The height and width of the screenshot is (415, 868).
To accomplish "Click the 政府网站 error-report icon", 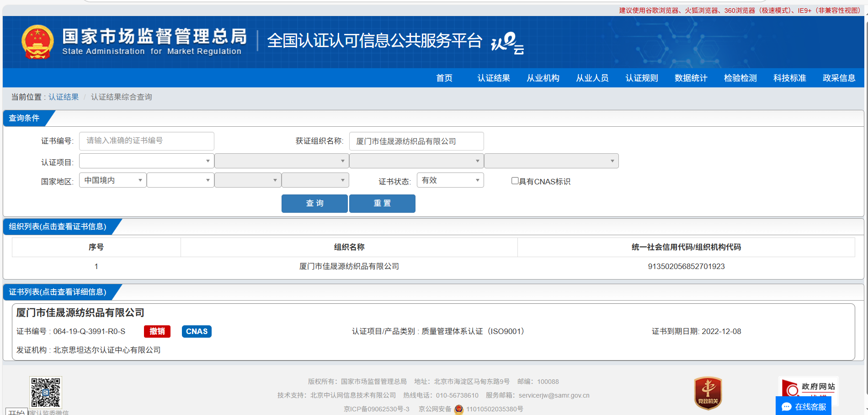I will click(808, 387).
